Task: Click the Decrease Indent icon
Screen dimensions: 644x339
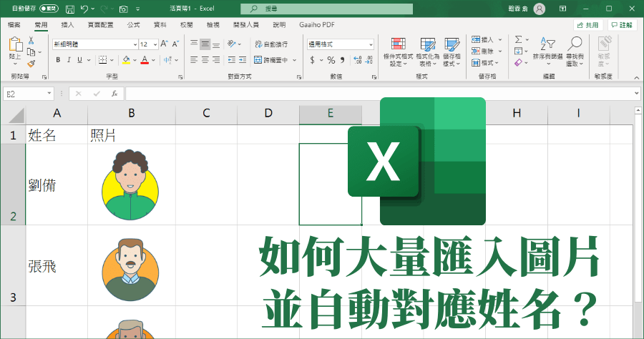Action: 232,60
